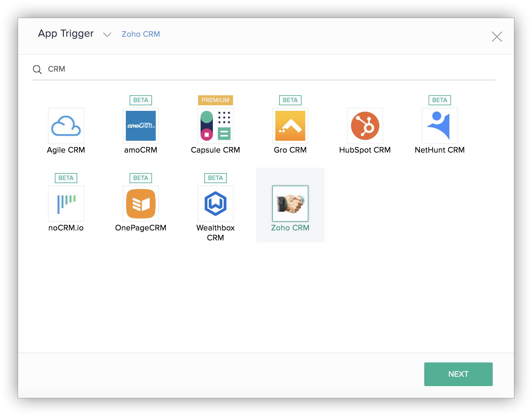Viewport: 532px width, 416px height.
Task: Close the App Trigger dialog
Action: (x=497, y=36)
